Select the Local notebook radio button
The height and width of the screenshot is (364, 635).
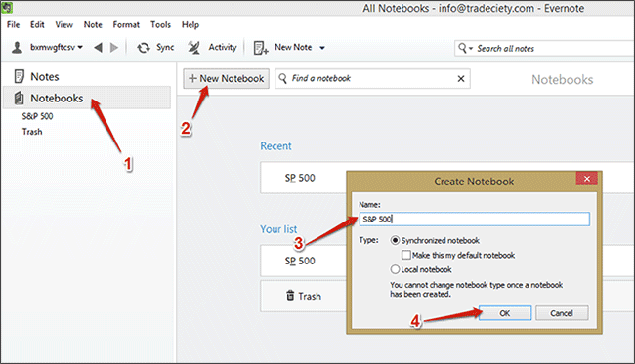coord(395,269)
